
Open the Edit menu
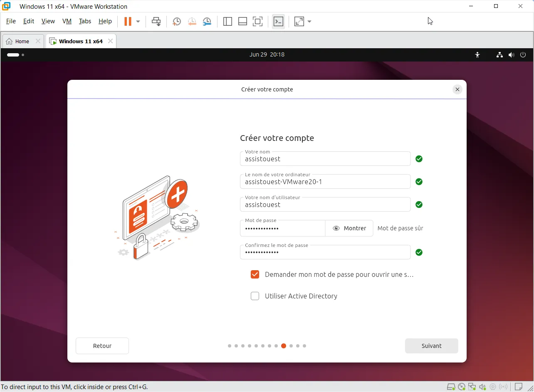coord(29,21)
